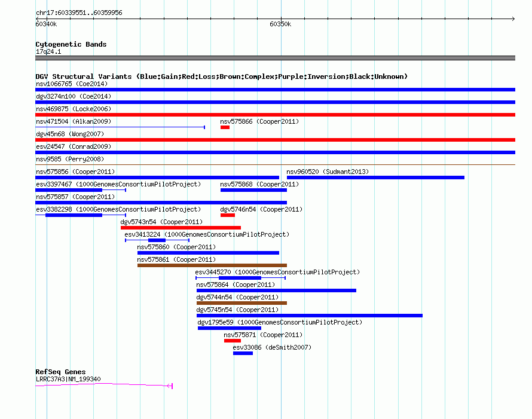This screenshot has height=419, width=532.
Task: Open esv24547 (Conrad2009) label
Action: (74, 146)
